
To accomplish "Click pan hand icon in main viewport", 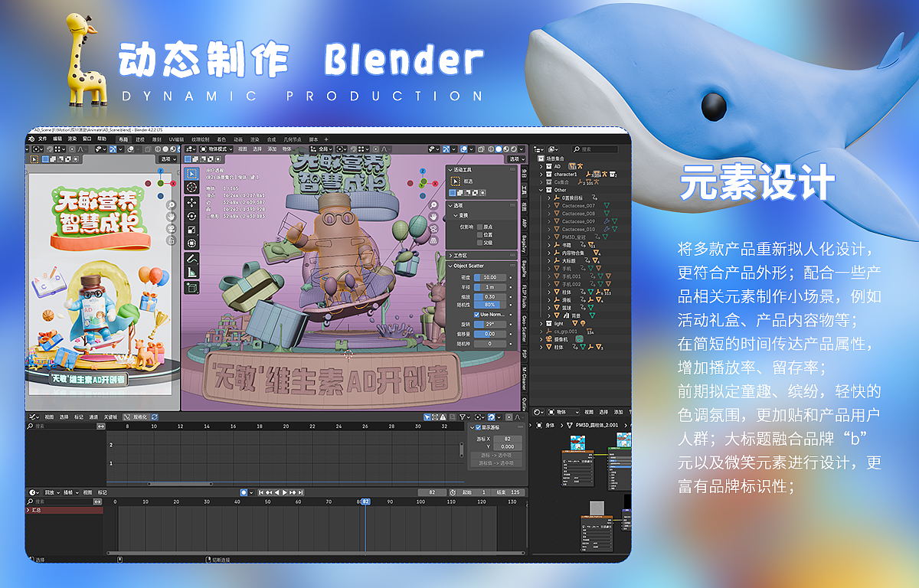I will pyautogui.click(x=433, y=217).
